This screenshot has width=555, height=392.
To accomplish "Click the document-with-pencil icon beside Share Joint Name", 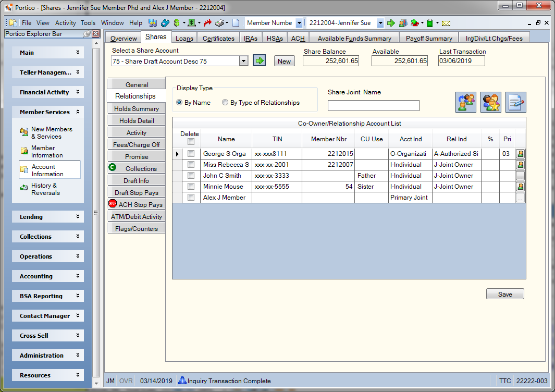I will click(x=515, y=102).
